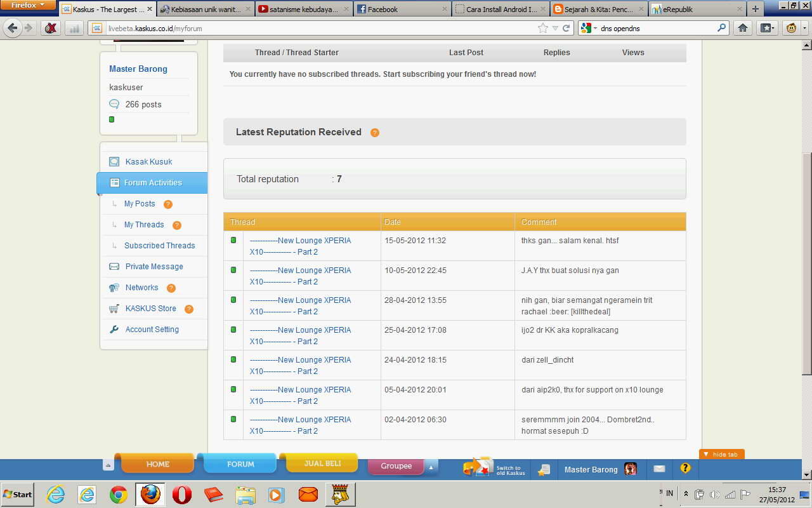Open dropdown arrow next to smiley add-on
812x508 pixels.
click(804, 28)
